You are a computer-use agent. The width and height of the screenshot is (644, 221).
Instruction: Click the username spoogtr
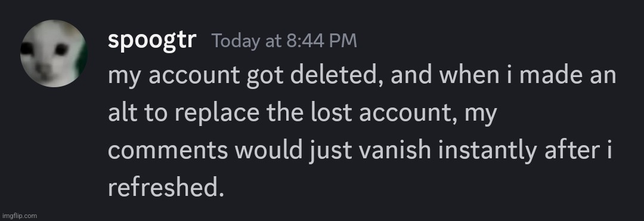click(x=152, y=41)
